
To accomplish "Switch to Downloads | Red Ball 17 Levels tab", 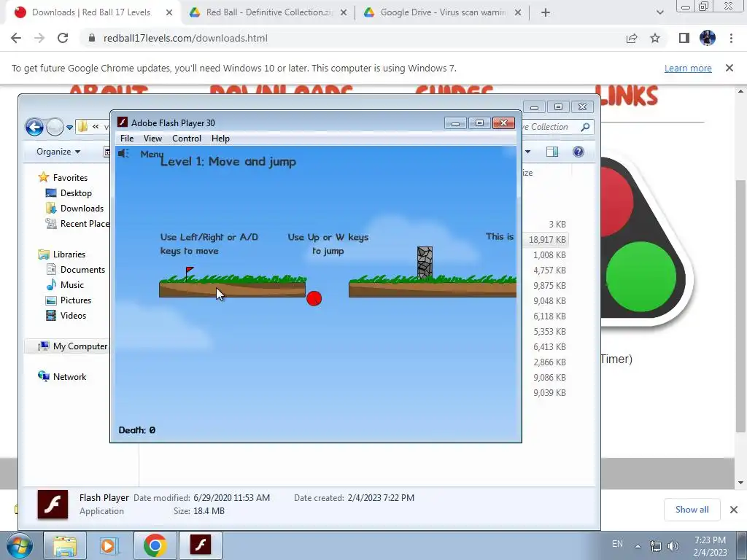I will [x=90, y=12].
